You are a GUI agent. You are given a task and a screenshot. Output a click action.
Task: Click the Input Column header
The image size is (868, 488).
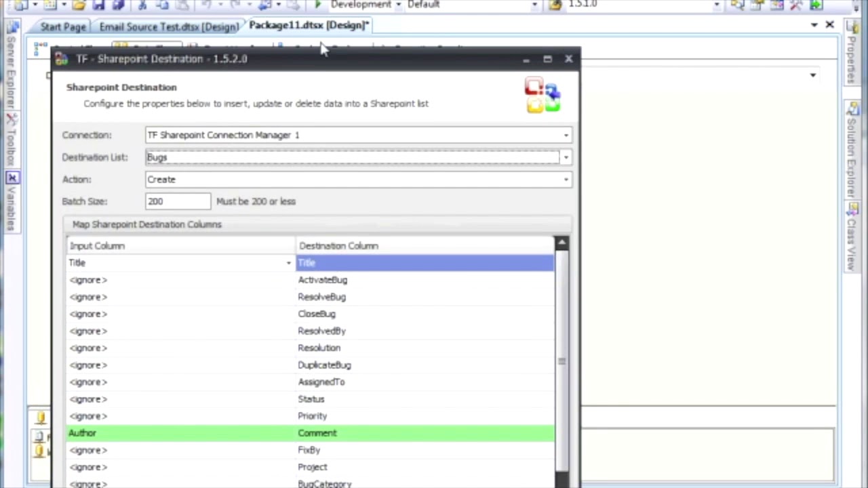pos(181,246)
